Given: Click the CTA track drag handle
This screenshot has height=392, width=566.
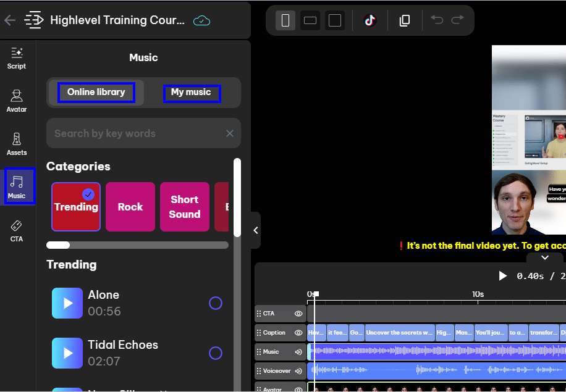Looking at the screenshot, I should (x=259, y=314).
